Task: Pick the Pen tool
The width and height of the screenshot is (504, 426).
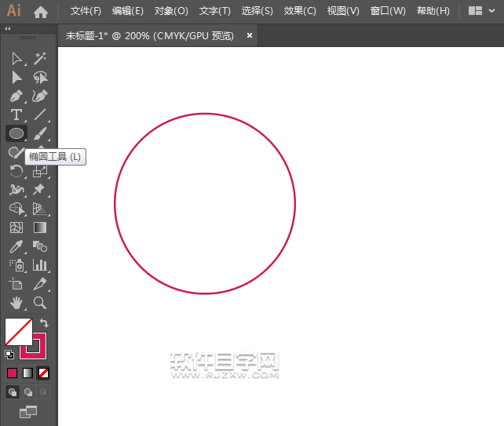Action: pos(16,96)
